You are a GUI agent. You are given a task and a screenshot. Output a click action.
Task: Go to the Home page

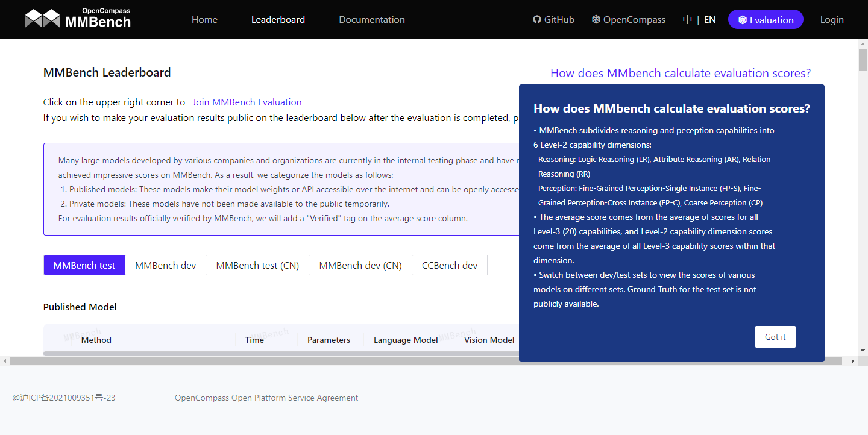pyautogui.click(x=204, y=19)
